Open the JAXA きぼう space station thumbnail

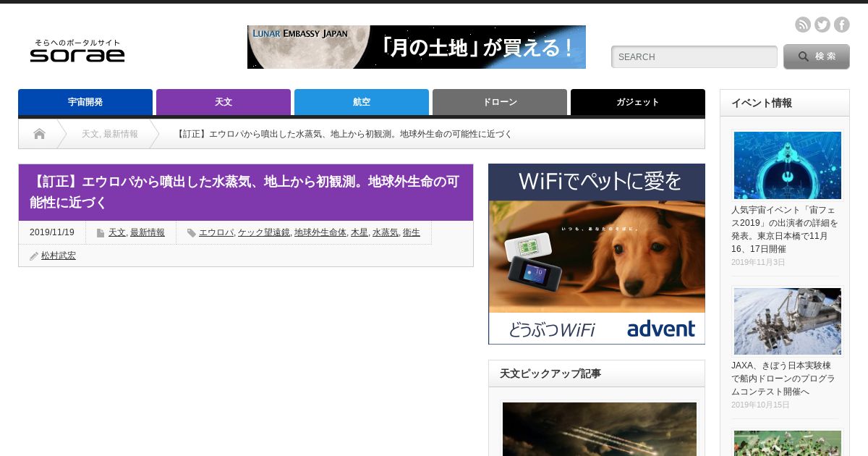click(788, 321)
